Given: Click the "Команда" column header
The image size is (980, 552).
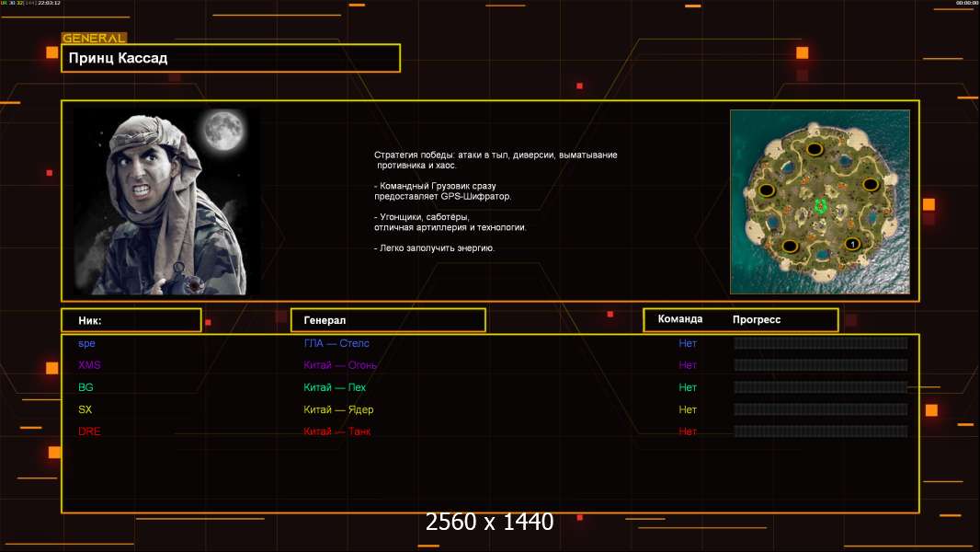Looking at the screenshot, I should pyautogui.click(x=680, y=319).
